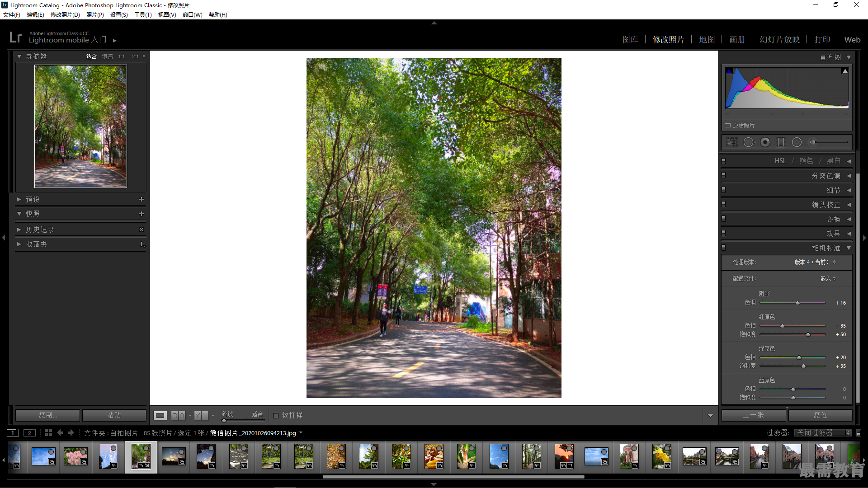Screen dimensions: 868x488
Task: Toggle Split Toning panel switch
Action: (x=724, y=175)
